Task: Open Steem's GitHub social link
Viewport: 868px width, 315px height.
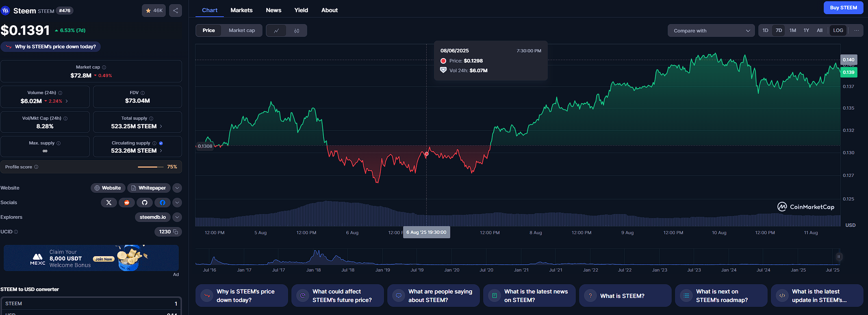Action: [145, 203]
